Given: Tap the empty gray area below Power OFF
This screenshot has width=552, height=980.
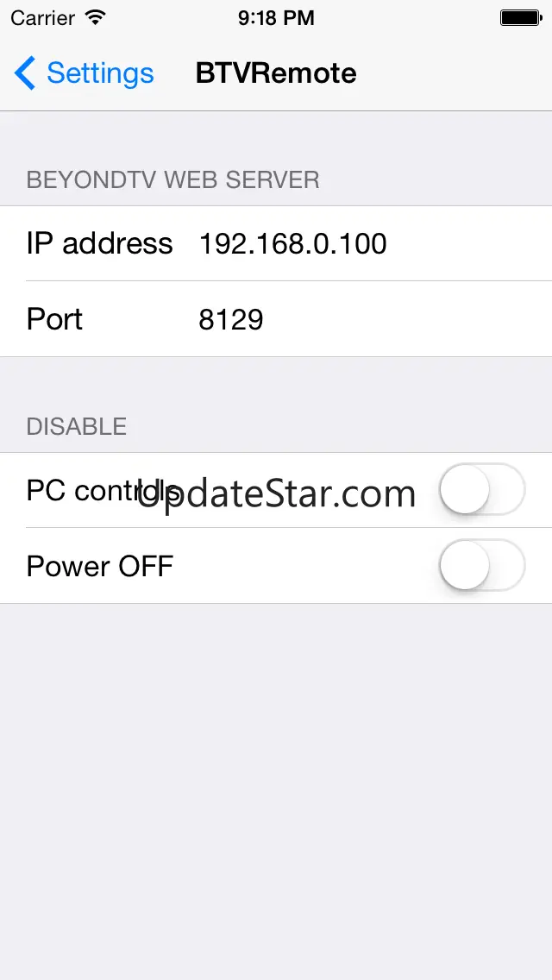Looking at the screenshot, I should (x=276, y=776).
